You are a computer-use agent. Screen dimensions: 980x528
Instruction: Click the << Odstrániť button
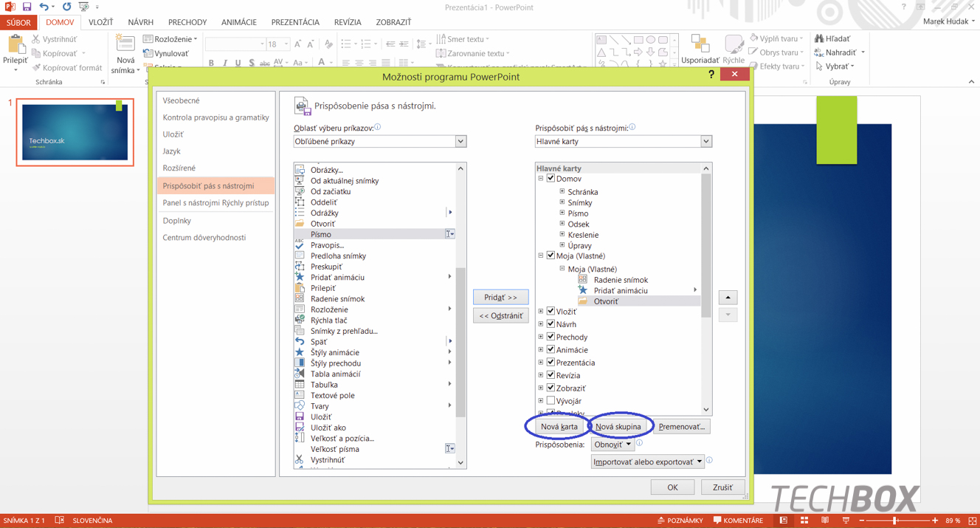click(x=500, y=315)
